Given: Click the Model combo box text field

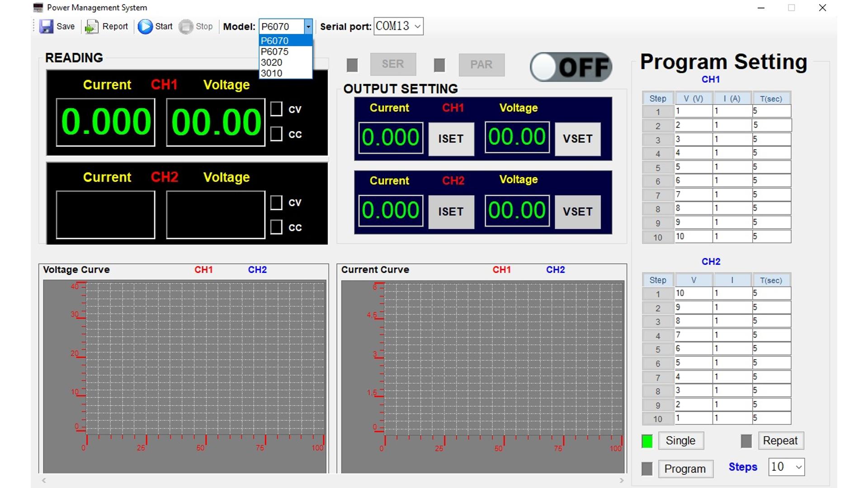Looking at the screenshot, I should pyautogui.click(x=282, y=27).
